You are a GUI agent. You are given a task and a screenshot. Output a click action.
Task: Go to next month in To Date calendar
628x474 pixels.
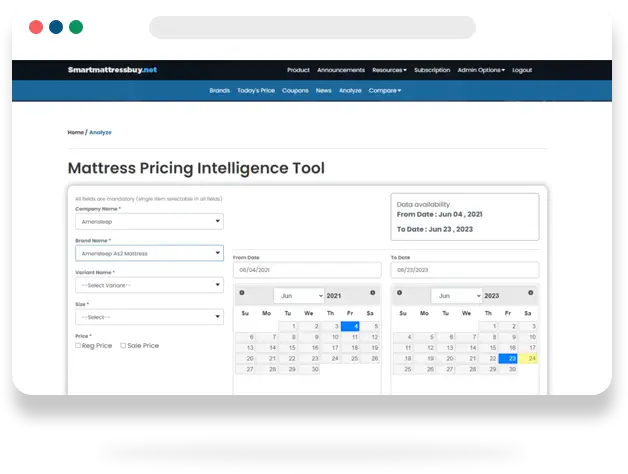tap(530, 293)
